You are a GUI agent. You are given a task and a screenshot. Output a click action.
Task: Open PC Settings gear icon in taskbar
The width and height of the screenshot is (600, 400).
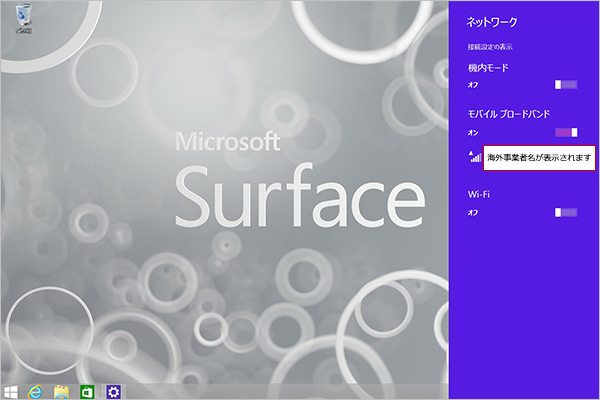coord(113,390)
